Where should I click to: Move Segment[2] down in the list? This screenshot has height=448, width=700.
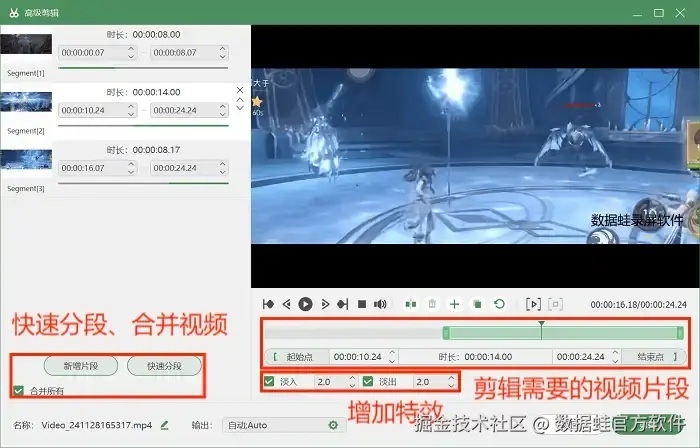click(240, 108)
